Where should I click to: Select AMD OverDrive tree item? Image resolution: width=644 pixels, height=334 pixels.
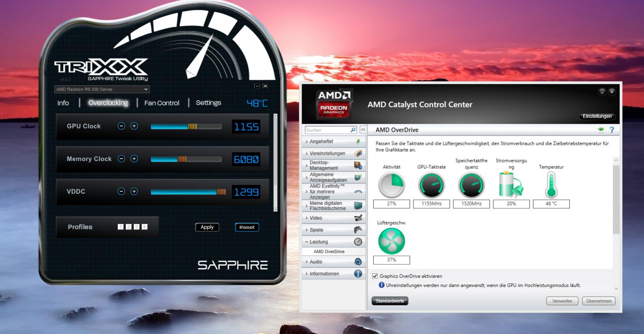pyautogui.click(x=329, y=252)
